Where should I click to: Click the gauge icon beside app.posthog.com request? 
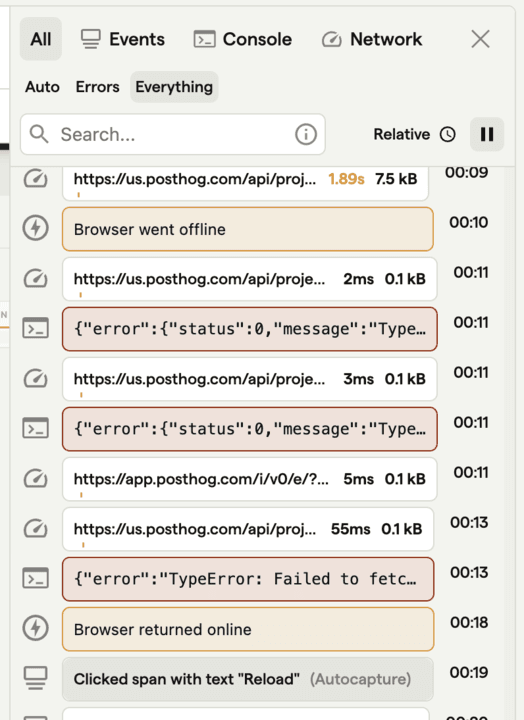coord(35,478)
